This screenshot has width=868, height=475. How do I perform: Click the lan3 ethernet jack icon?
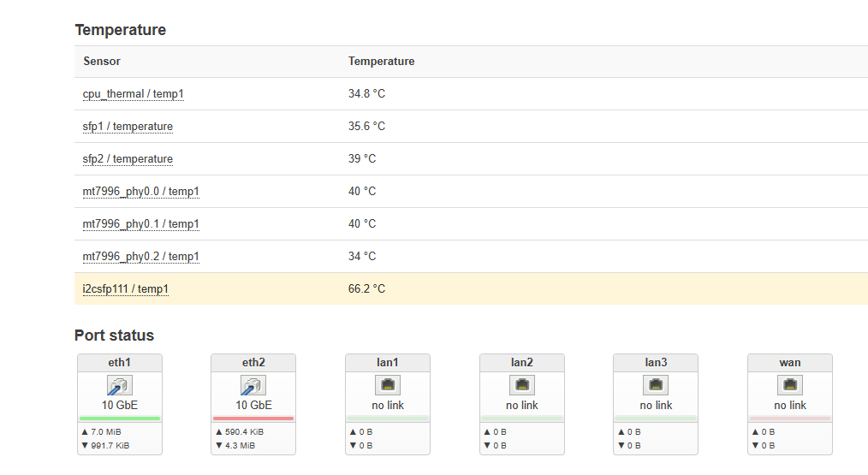(x=656, y=385)
